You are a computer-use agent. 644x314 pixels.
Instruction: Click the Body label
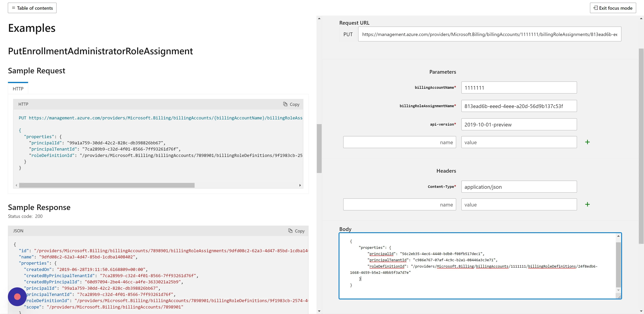point(345,229)
